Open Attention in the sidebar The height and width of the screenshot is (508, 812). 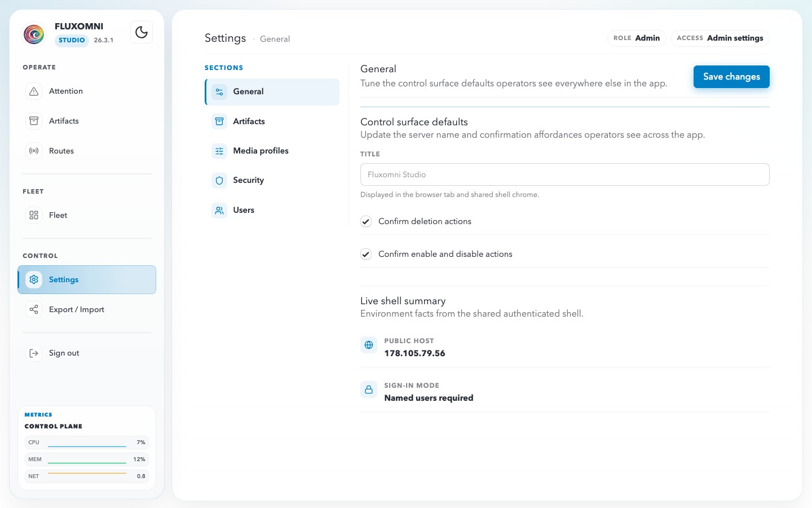(87, 91)
